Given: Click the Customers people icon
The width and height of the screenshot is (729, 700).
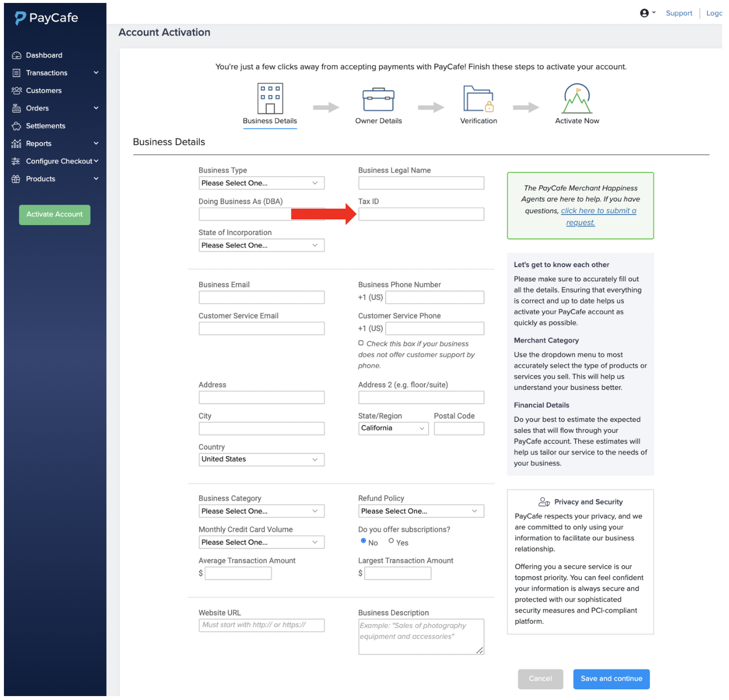Looking at the screenshot, I should [x=17, y=91].
